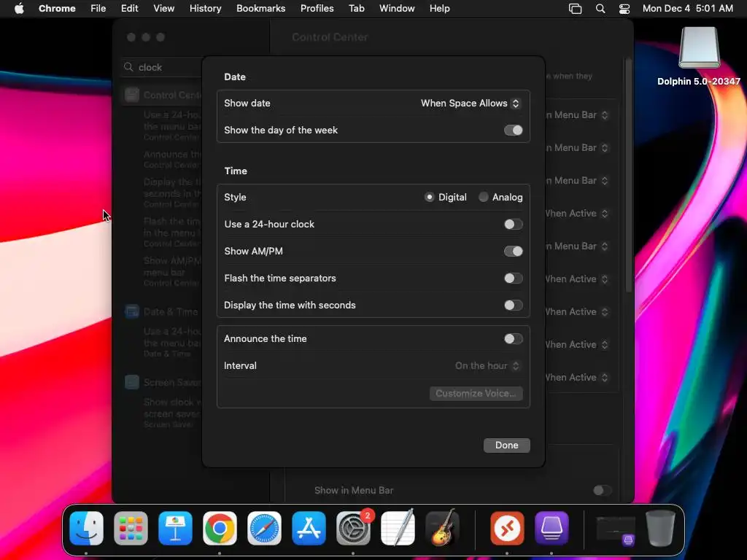Open the History menu
747x560 pixels.
click(x=205, y=8)
